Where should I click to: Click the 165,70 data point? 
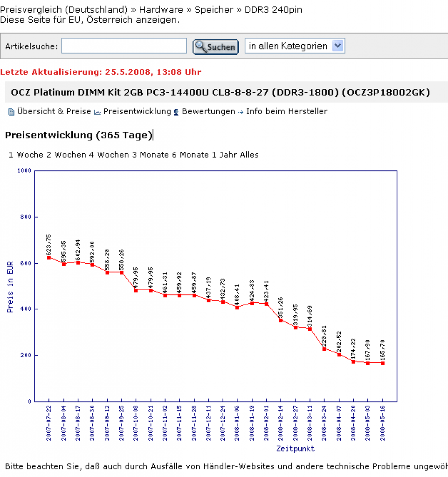(383, 363)
